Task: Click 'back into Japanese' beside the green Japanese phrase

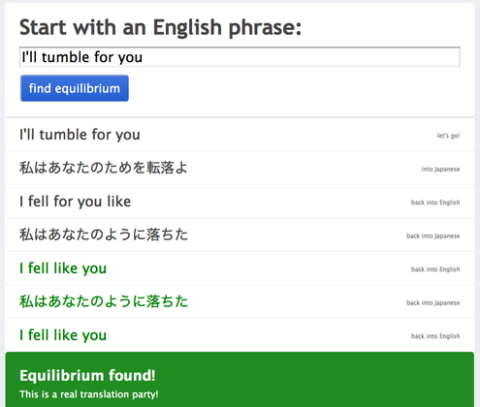Action: (433, 303)
